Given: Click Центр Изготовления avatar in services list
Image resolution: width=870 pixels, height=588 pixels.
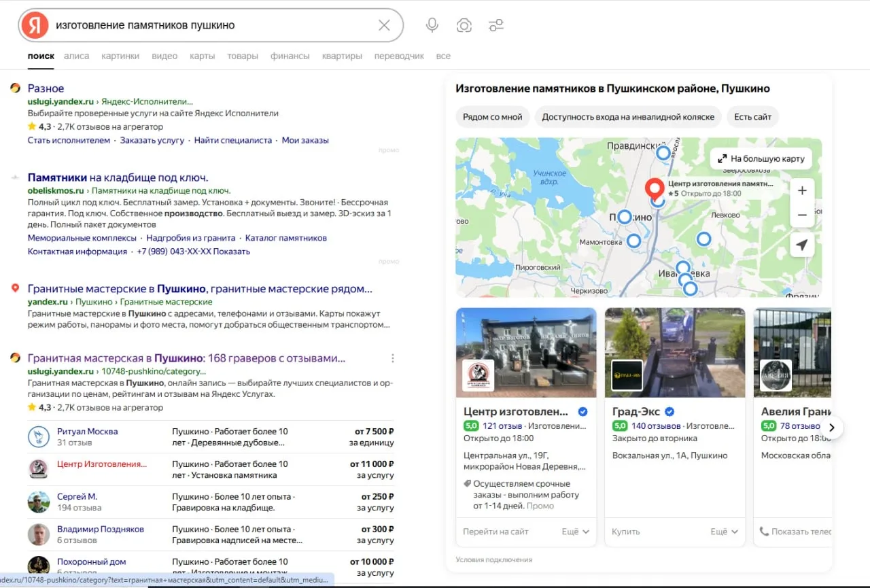Looking at the screenshot, I should coord(39,469).
